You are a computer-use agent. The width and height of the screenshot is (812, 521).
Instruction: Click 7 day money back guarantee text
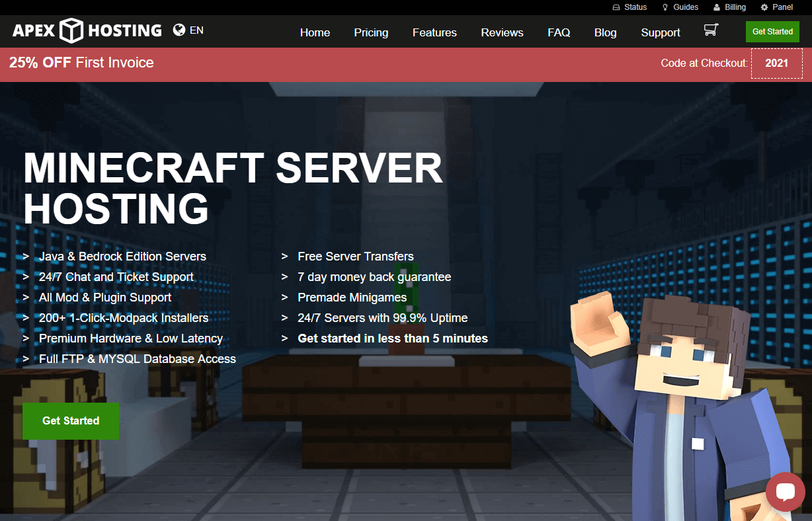point(374,277)
